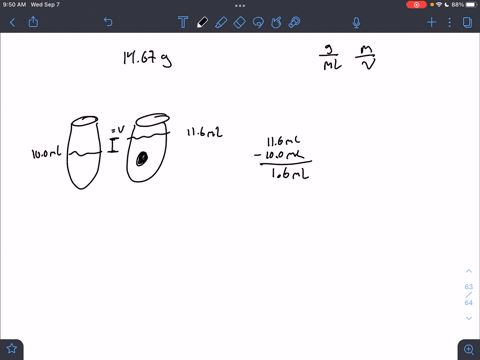Tap the multitasking three dots at the top center

click(240, 5)
